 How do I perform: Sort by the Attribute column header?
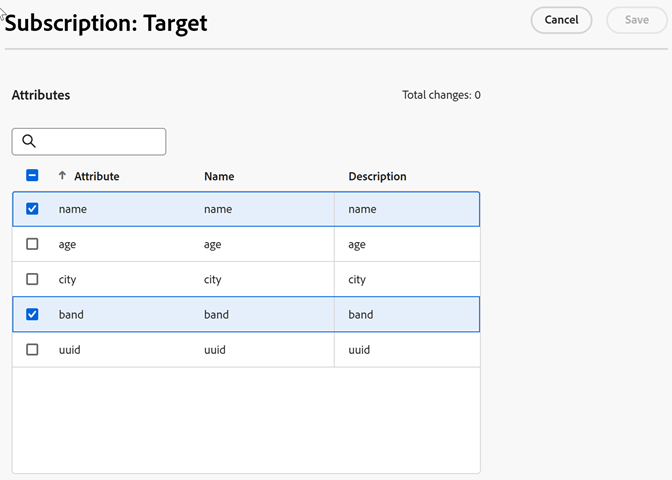pos(96,176)
